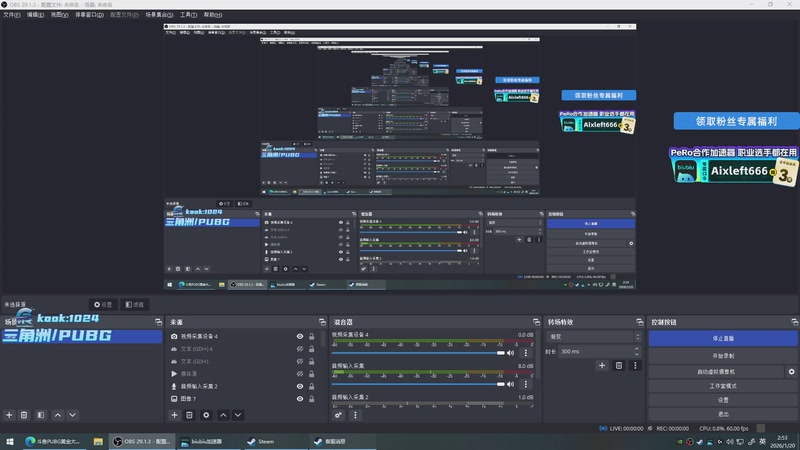The height and width of the screenshot is (450, 800).
Task: Open 场景集合(S) menu
Action: point(159,15)
